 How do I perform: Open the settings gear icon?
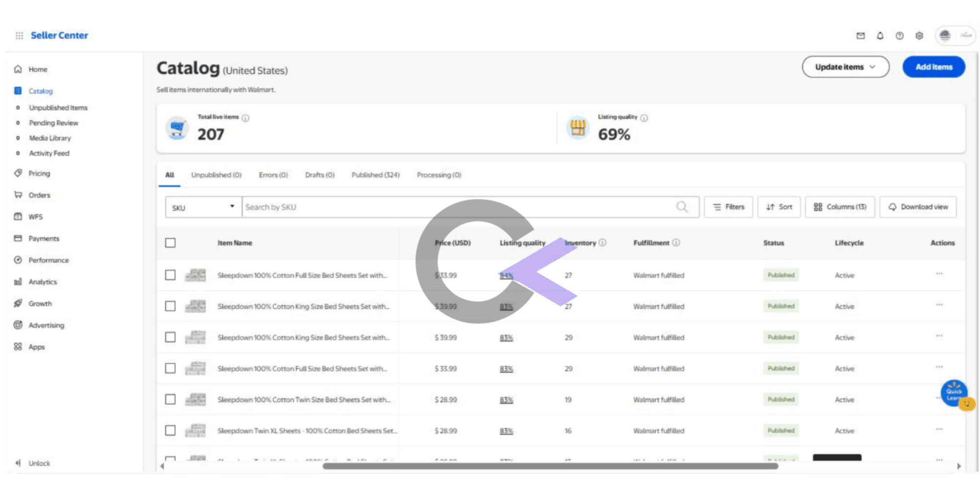coord(919,35)
